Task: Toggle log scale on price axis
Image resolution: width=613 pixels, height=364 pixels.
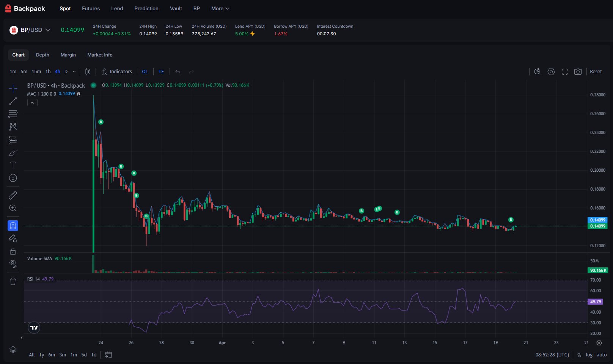Action: pos(589,355)
